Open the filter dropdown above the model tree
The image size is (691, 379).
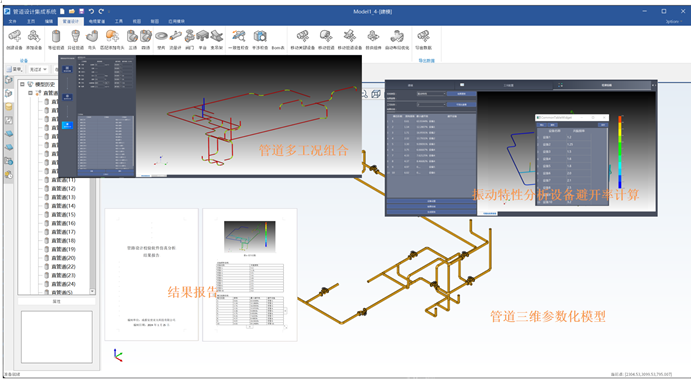pos(38,70)
